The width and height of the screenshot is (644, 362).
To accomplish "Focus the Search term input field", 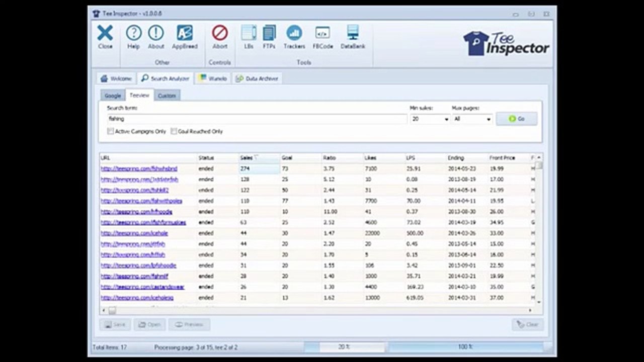I will click(257, 119).
